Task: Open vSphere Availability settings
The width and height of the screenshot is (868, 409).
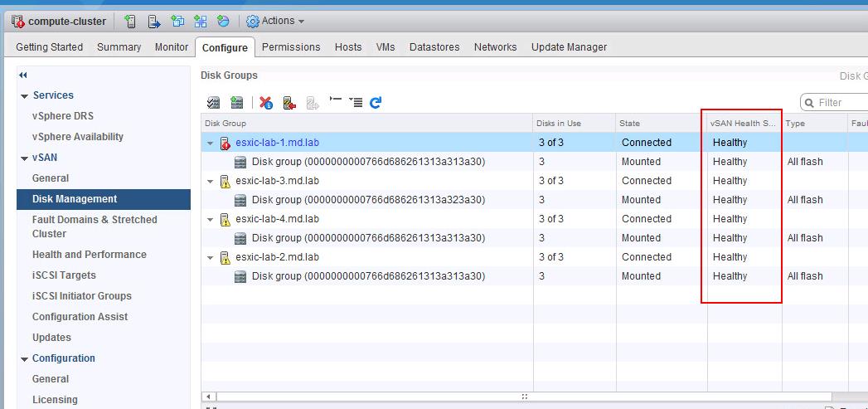Action: (77, 136)
